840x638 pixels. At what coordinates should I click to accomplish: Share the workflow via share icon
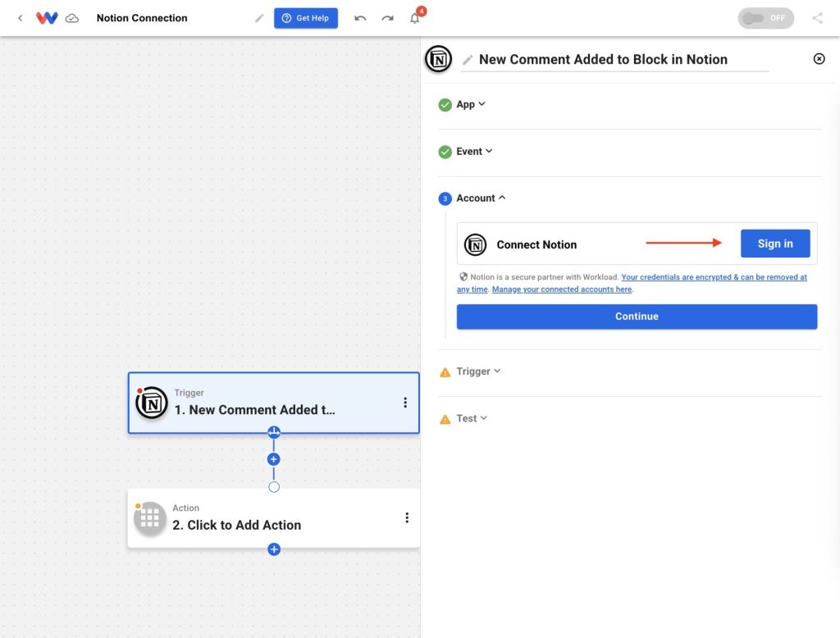[x=817, y=18]
